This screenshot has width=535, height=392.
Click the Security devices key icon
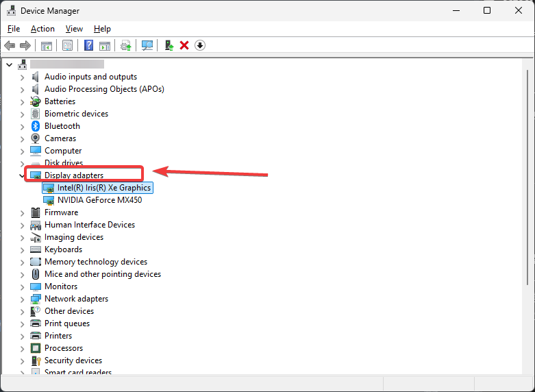point(36,360)
